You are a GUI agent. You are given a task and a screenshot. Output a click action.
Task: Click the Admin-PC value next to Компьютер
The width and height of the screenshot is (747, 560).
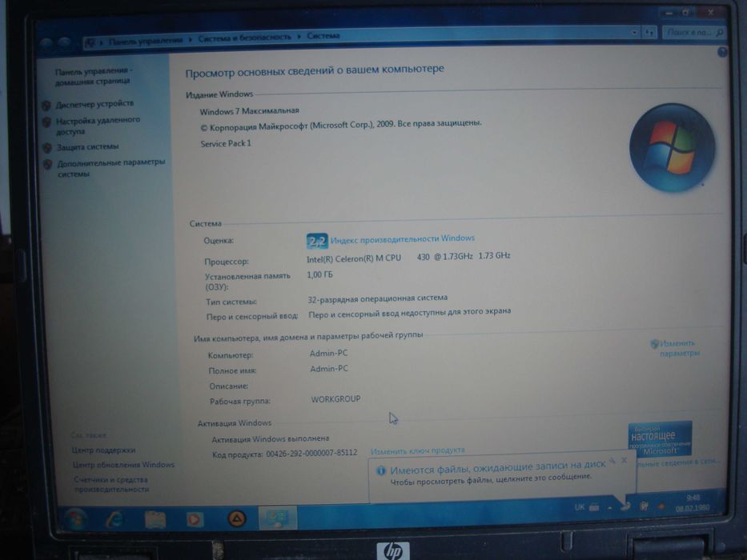329,354
